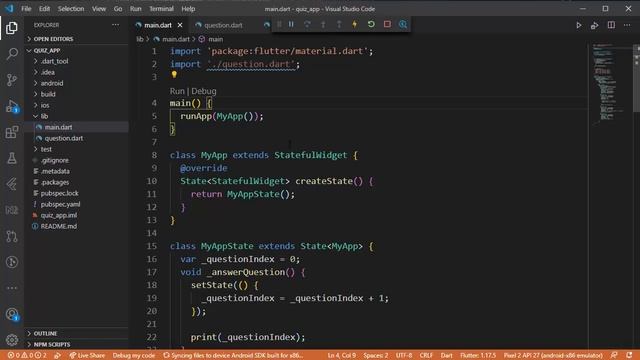Expand the .dart_tool folder

77,61
